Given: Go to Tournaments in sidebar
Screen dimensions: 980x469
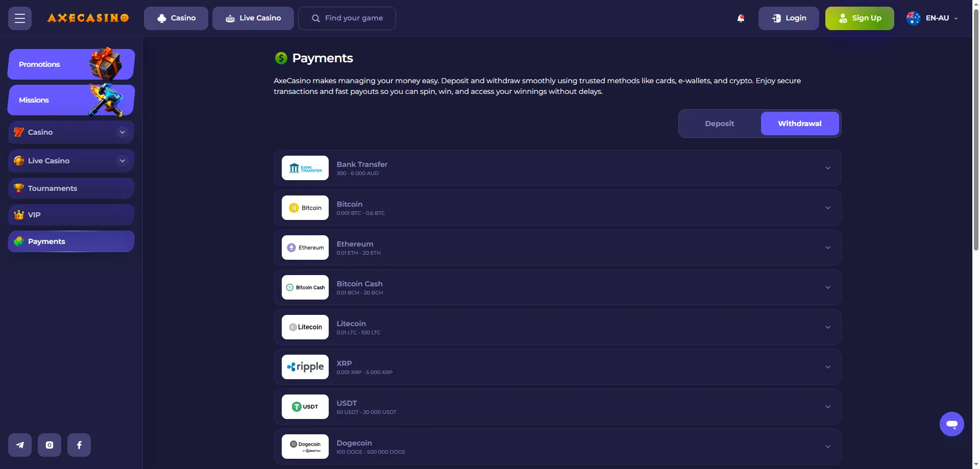Looking at the screenshot, I should point(71,188).
